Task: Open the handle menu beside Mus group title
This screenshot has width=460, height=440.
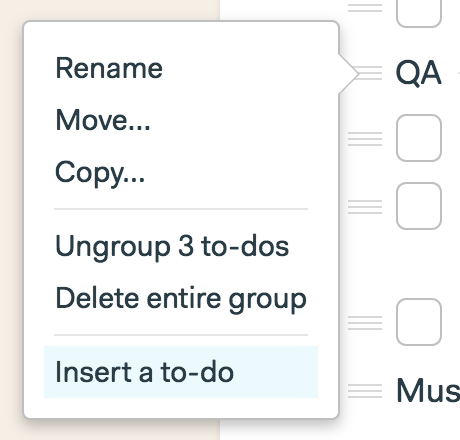Action: [x=365, y=391]
